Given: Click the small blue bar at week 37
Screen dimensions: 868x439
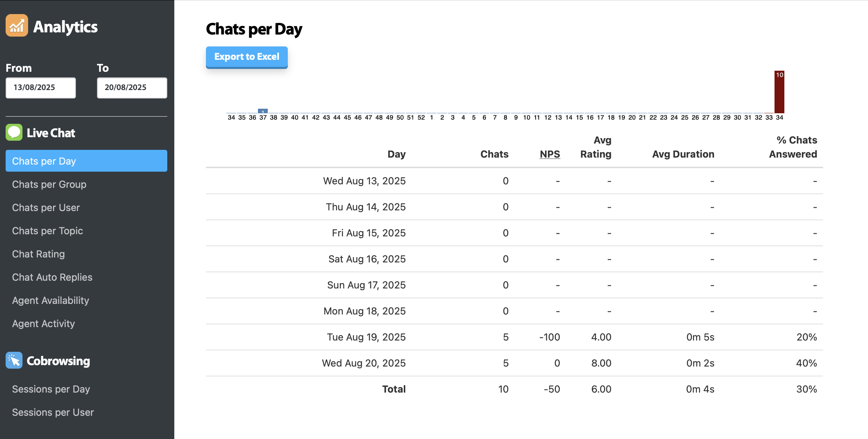Looking at the screenshot, I should [x=263, y=111].
